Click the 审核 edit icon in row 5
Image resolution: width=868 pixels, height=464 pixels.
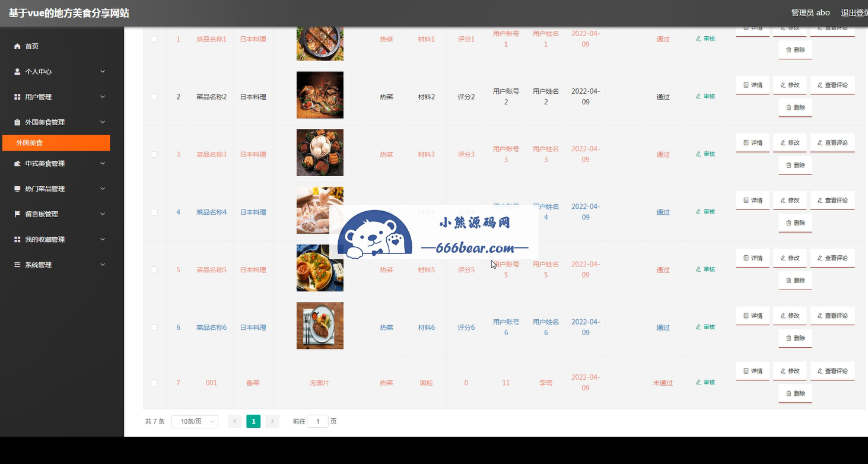698,269
